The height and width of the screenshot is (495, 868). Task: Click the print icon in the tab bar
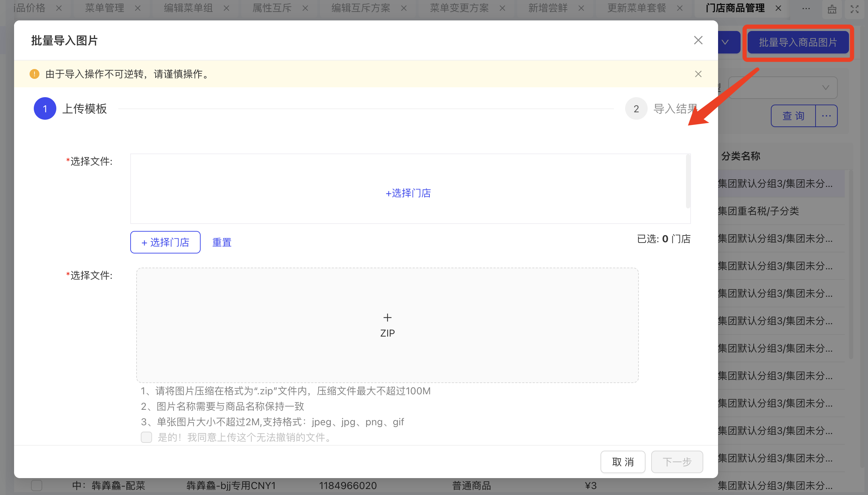click(832, 9)
